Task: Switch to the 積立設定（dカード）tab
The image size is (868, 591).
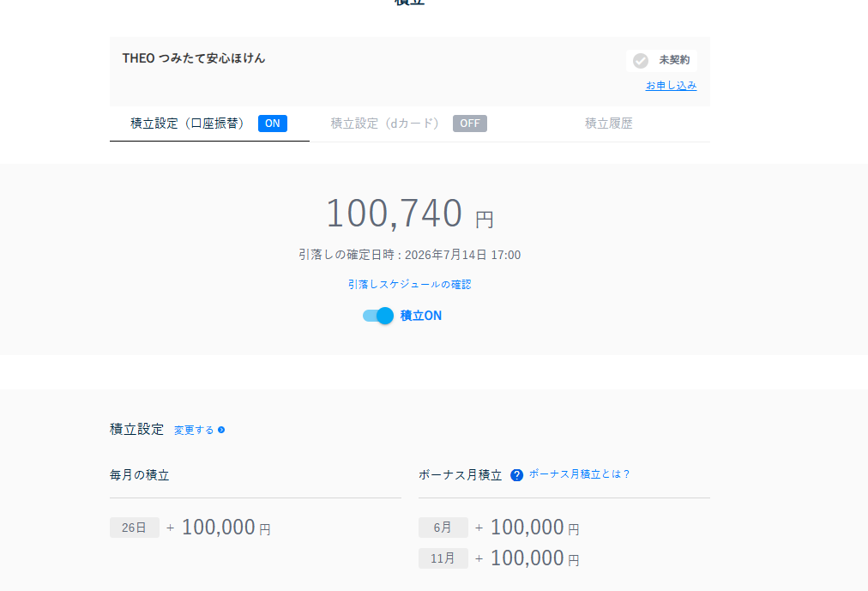Action: [x=409, y=124]
